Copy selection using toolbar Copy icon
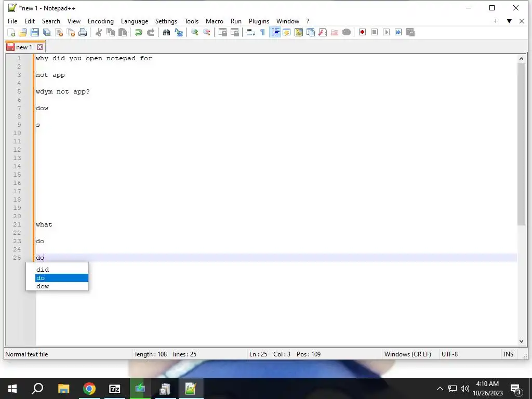Viewport: 532px width, 399px height. coord(111,32)
